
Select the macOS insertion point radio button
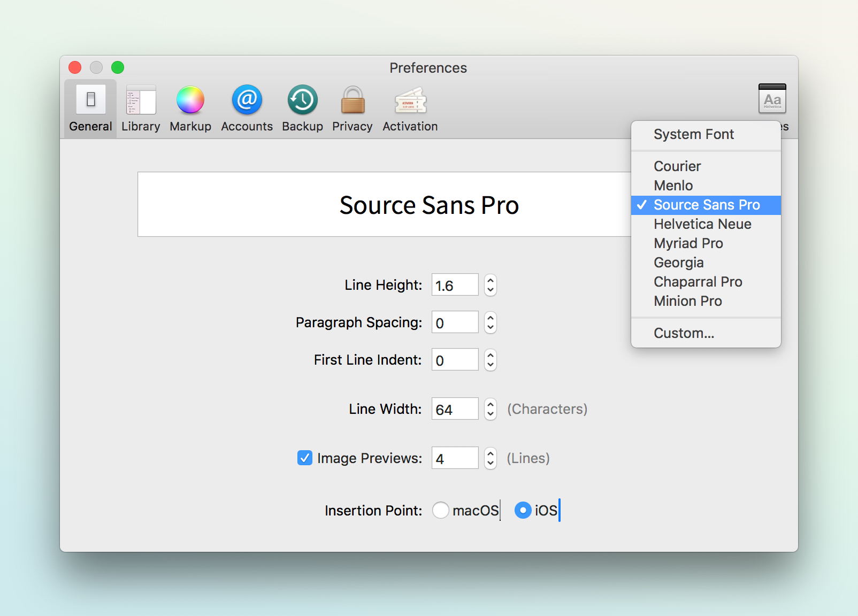[x=441, y=510]
